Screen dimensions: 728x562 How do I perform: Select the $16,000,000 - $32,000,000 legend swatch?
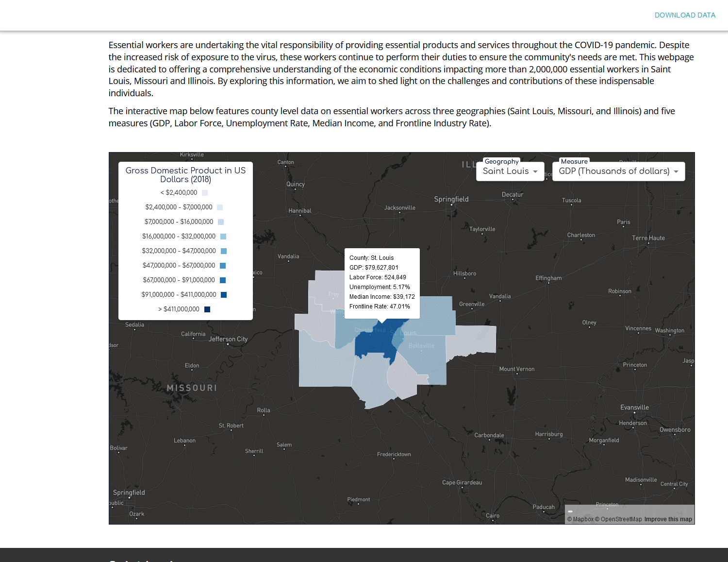pos(223,237)
